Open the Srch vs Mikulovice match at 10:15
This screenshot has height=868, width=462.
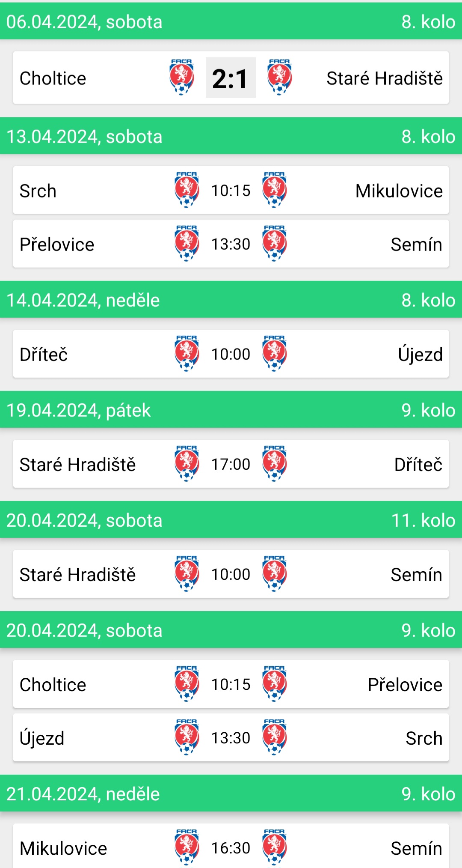[x=231, y=190]
